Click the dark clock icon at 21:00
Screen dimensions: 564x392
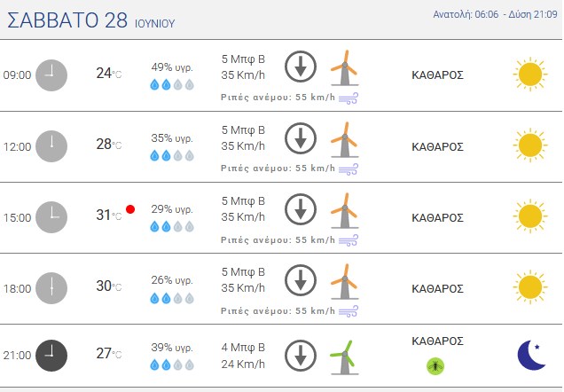point(51,356)
